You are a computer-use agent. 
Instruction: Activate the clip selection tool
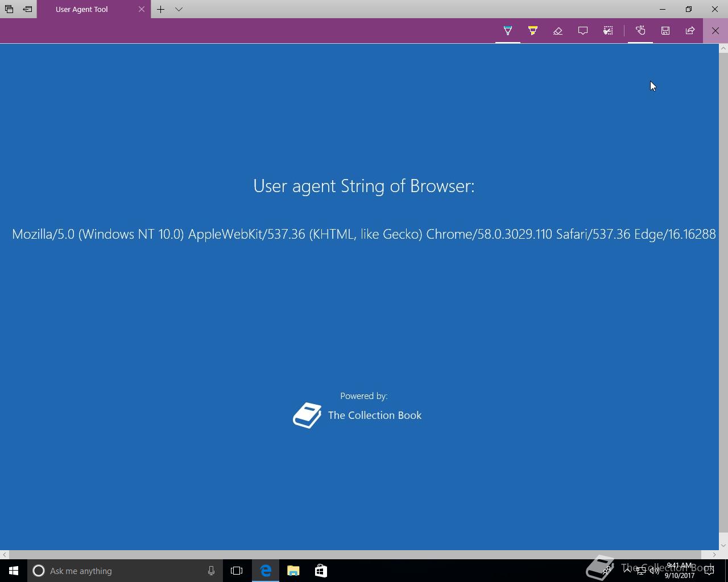(608, 31)
